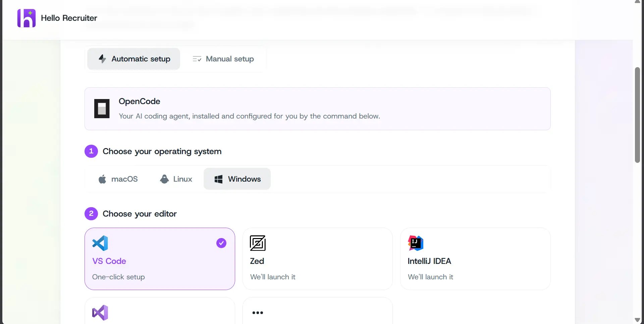Click the scrollbar down arrow
This screenshot has height=324, width=644.
[x=637, y=320]
